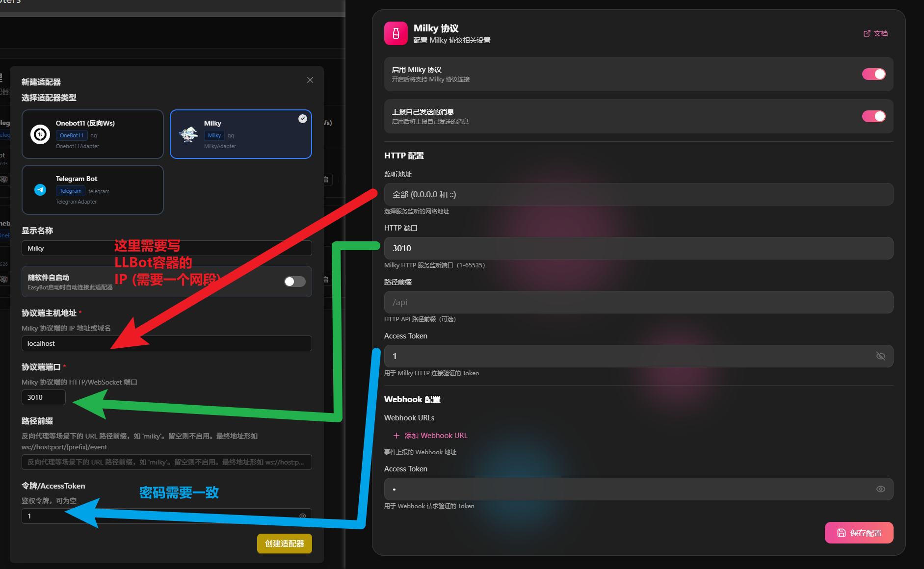Click the 保存配置 button
Screen dimensions: 924x569
[859, 533]
